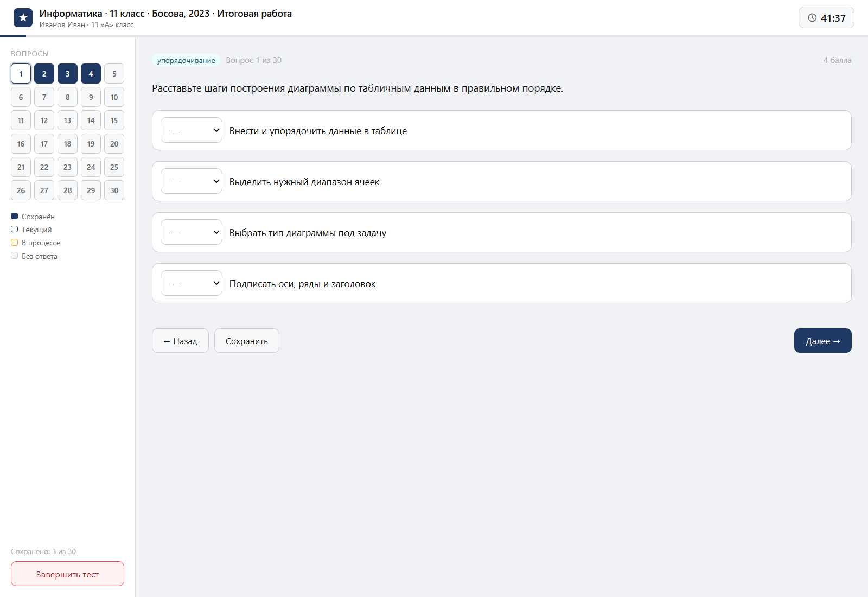This screenshot has height=597, width=868.
Task: Go to saved question 2
Action: 44,74
